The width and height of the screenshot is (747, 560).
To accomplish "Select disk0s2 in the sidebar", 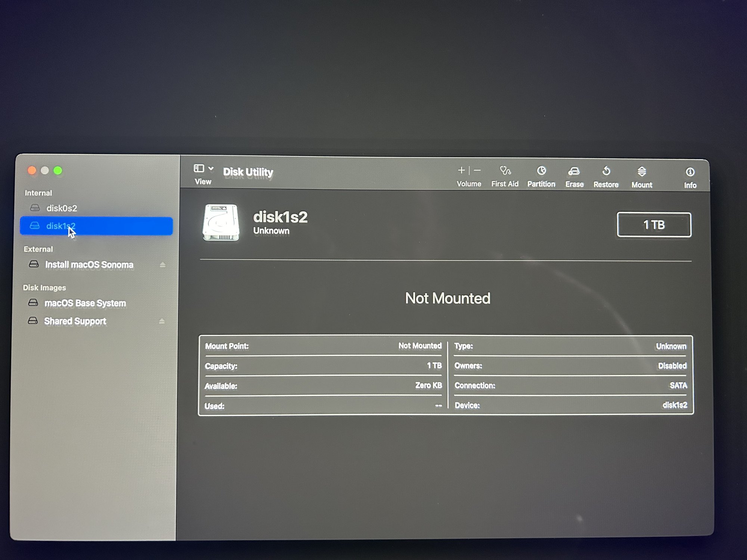I will click(x=62, y=208).
